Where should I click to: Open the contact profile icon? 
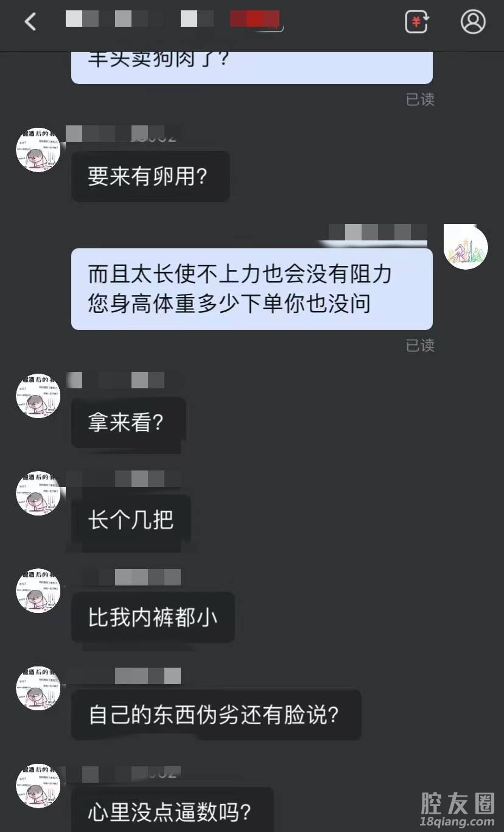coord(473,22)
